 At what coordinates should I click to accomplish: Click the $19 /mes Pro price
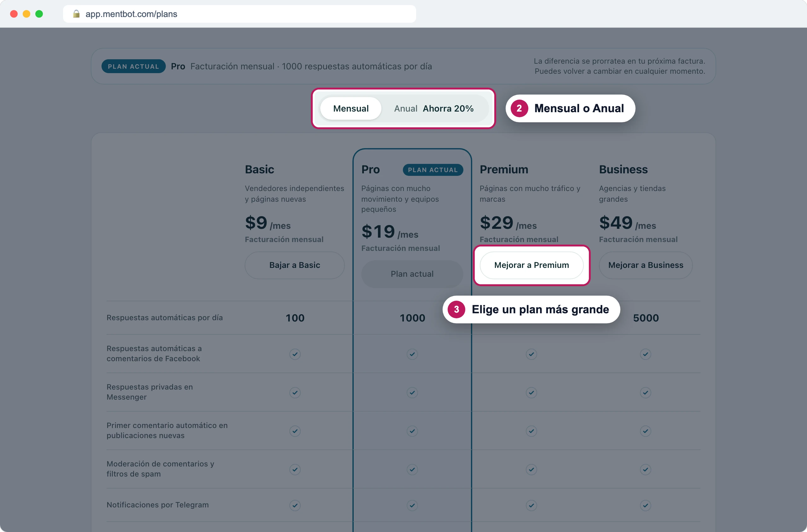pos(390,232)
